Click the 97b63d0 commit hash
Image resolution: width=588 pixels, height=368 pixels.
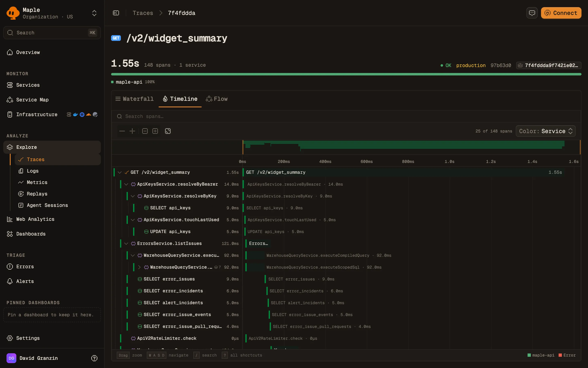coord(501,65)
